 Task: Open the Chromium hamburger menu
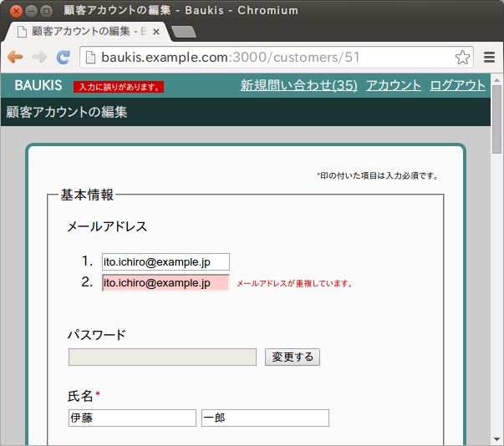[x=490, y=57]
